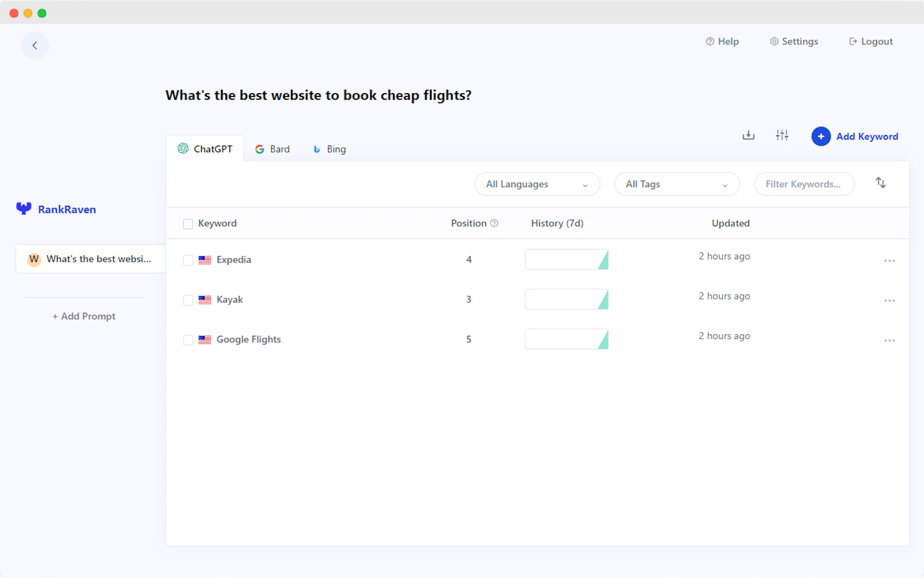Viewport: 924px width, 578px height.
Task: Open the filter sliders settings icon
Action: point(781,135)
